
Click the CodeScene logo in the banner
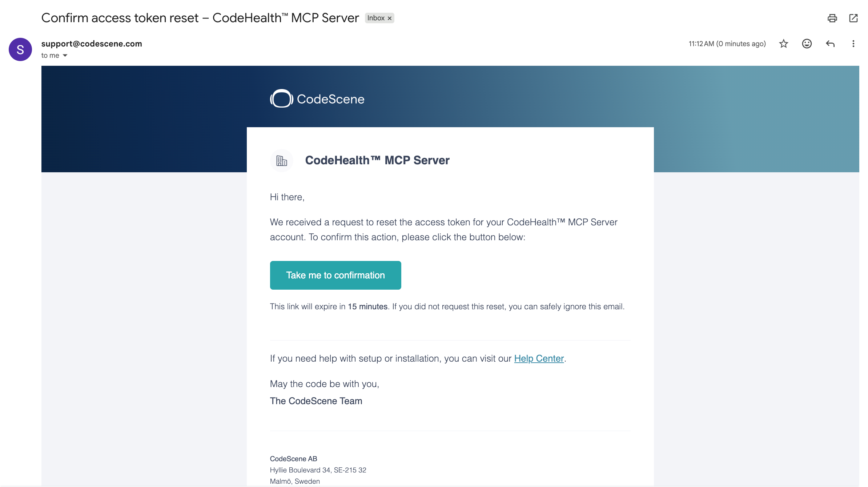317,98
